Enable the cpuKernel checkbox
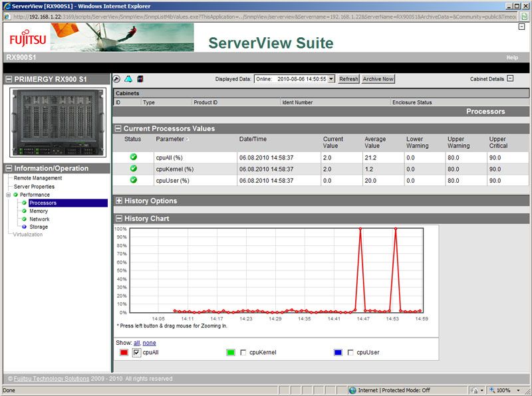This screenshot has height=396, width=532. tap(243, 353)
